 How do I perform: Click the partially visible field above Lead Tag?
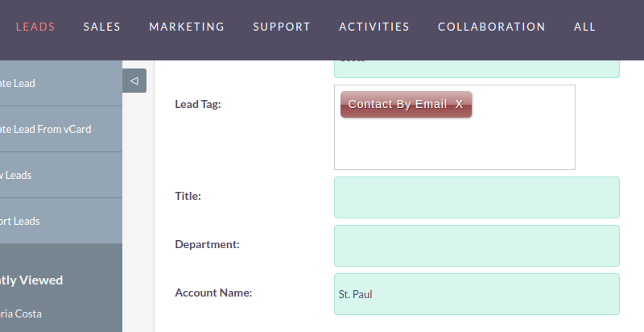click(477, 69)
